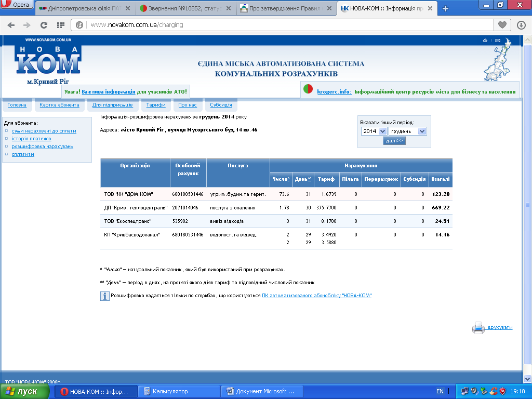
Task: Open the downloads arrow icon
Action: tap(521, 25)
